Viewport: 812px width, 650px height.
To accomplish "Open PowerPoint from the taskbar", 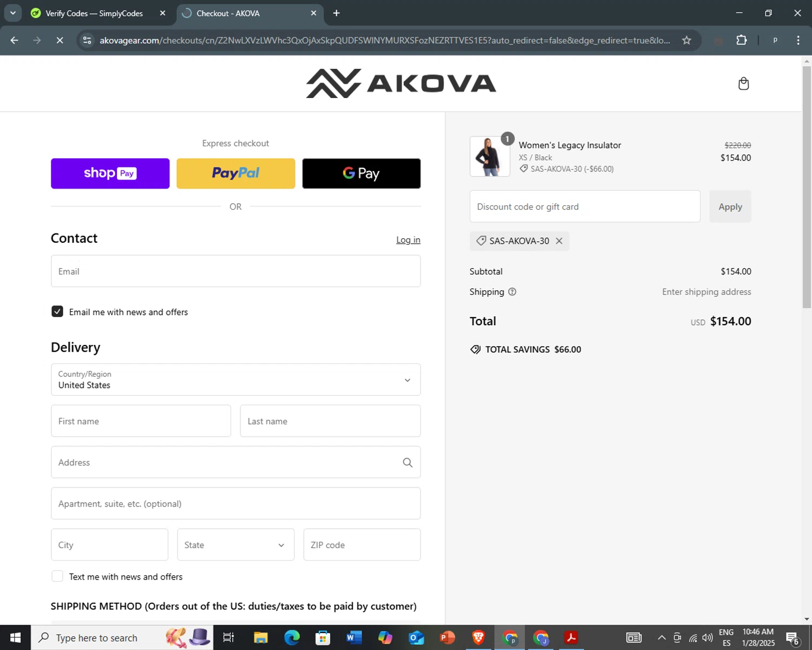I will tap(447, 638).
